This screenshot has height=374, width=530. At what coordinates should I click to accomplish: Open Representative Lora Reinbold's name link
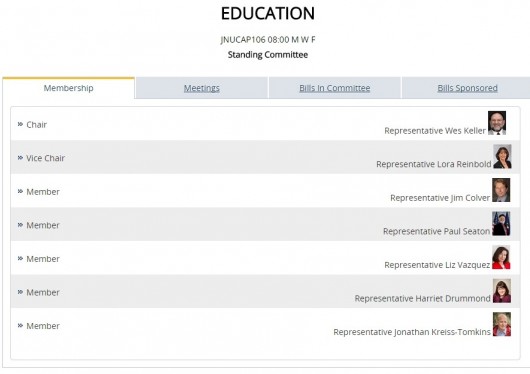click(434, 164)
